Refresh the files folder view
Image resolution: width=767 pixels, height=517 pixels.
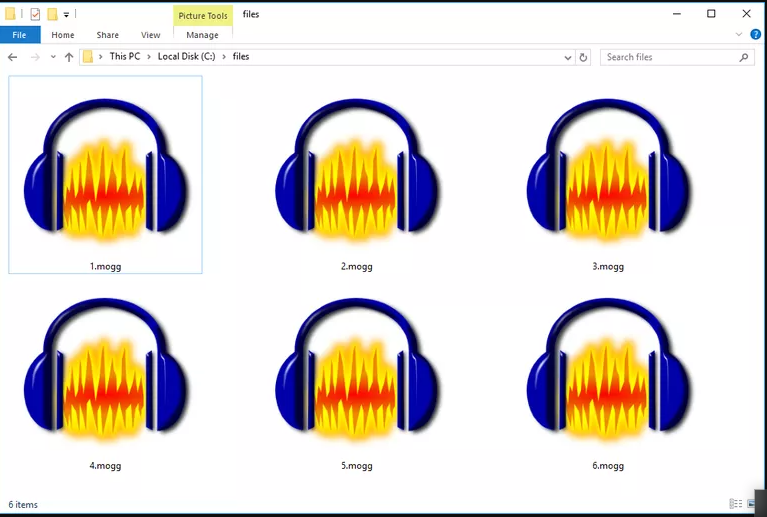coord(583,58)
